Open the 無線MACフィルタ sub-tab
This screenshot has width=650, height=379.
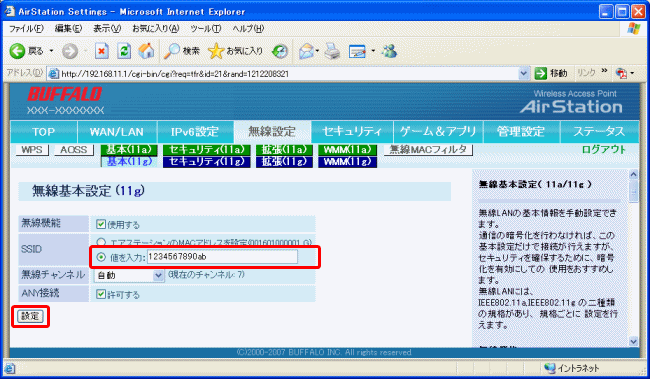[x=428, y=150]
